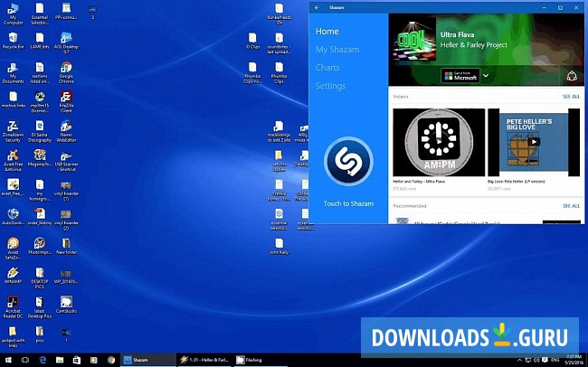This screenshot has width=588, height=367.
Task: Open Shazam Settings
Action: 330,86
